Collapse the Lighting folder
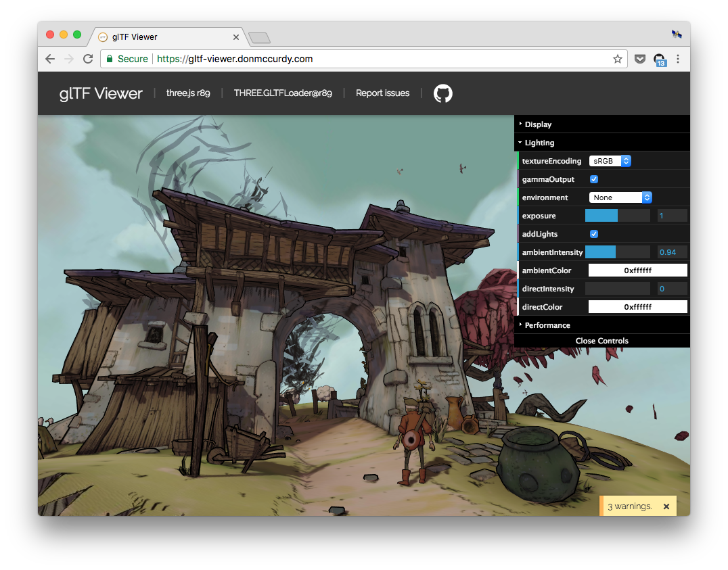This screenshot has width=728, height=570. 601,143
